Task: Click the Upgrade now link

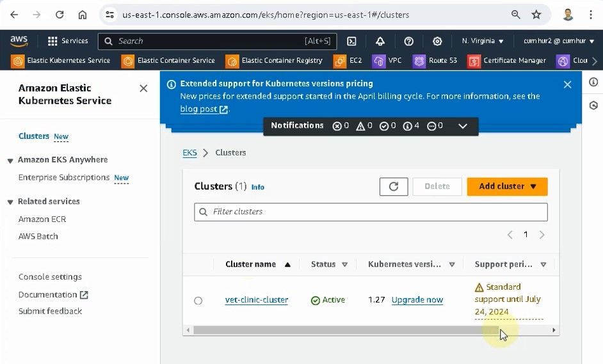Action: pyautogui.click(x=417, y=300)
